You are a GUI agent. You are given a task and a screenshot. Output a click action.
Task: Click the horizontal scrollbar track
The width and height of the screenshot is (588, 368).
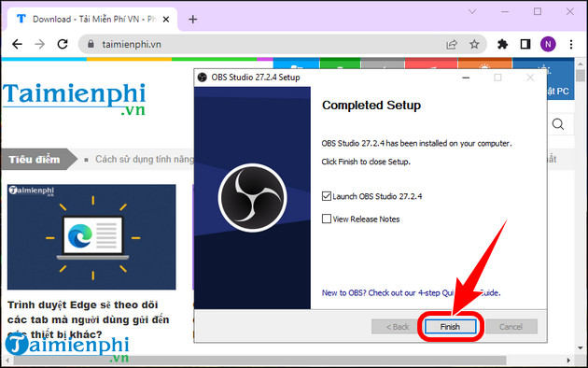point(288,361)
